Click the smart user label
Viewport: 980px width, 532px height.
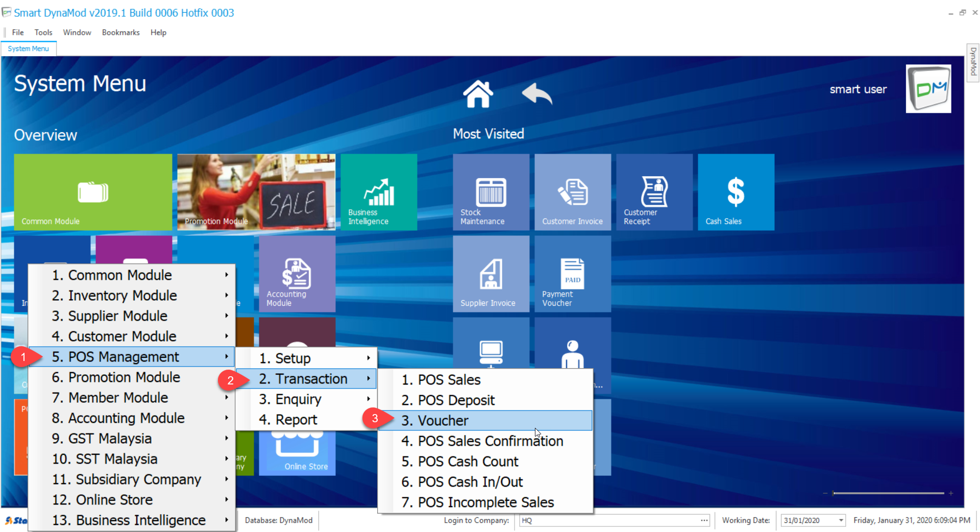(x=858, y=89)
